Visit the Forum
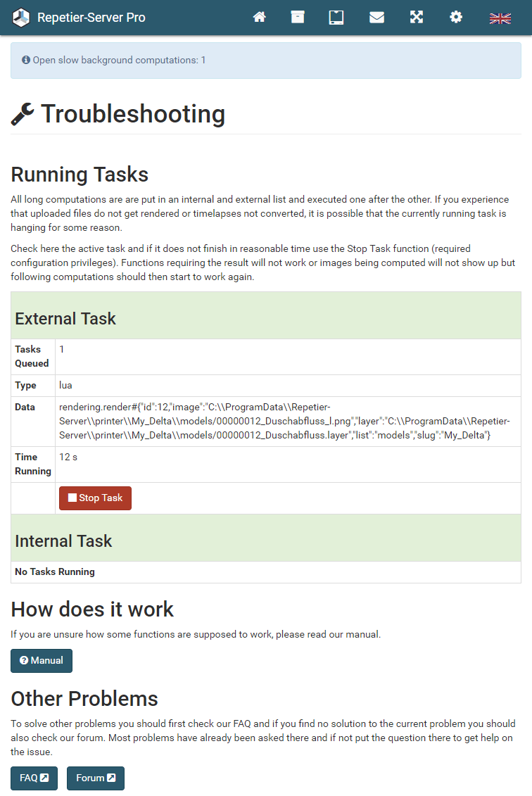 95,778
